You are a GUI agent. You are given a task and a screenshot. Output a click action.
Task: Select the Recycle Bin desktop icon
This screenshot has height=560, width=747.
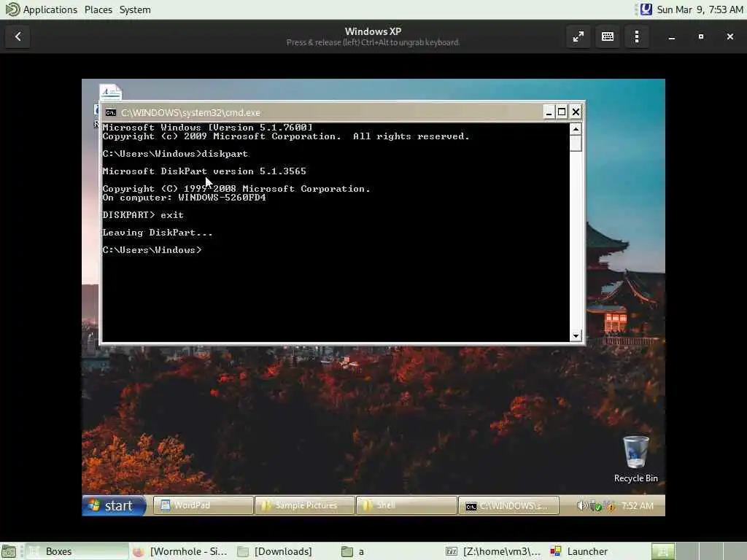tap(636, 459)
